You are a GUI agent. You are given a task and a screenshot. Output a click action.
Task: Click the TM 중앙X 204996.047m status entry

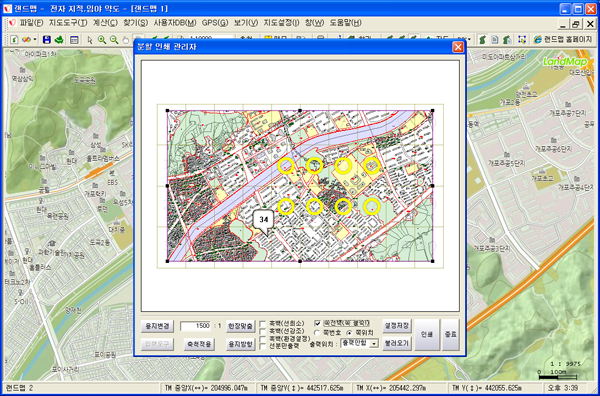point(207,388)
